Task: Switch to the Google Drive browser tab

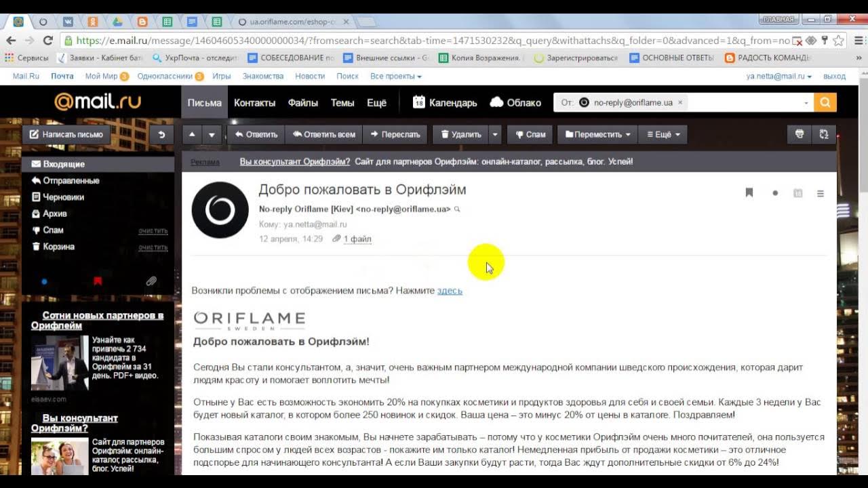Action: 117,22
